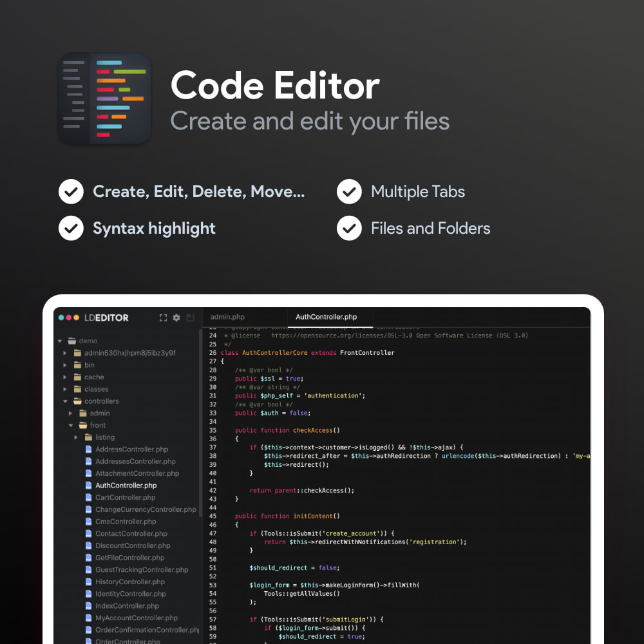
Task: Toggle the fullscreen icon in the toolbar
Action: (162, 318)
